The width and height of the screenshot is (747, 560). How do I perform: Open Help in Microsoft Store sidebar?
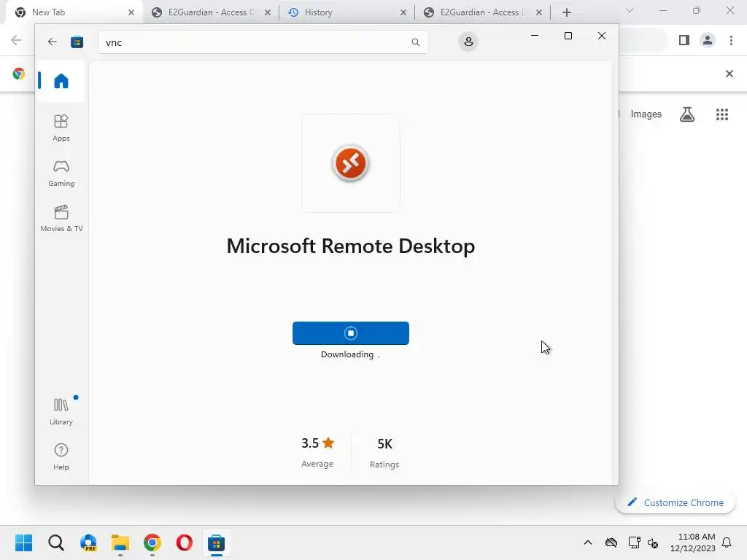point(61,456)
